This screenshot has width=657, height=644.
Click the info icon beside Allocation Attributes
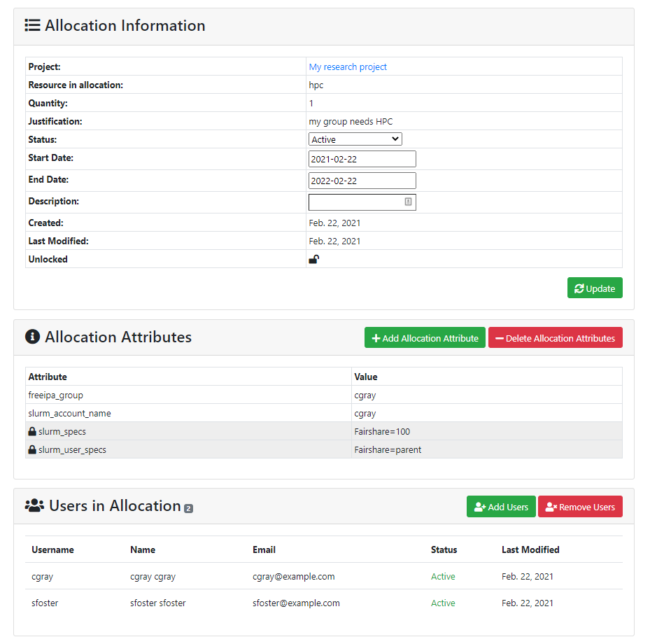tap(32, 337)
